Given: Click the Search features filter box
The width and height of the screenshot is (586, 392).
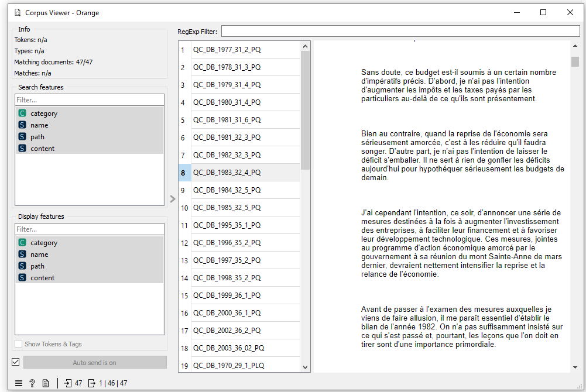Looking at the screenshot, I should [x=90, y=100].
